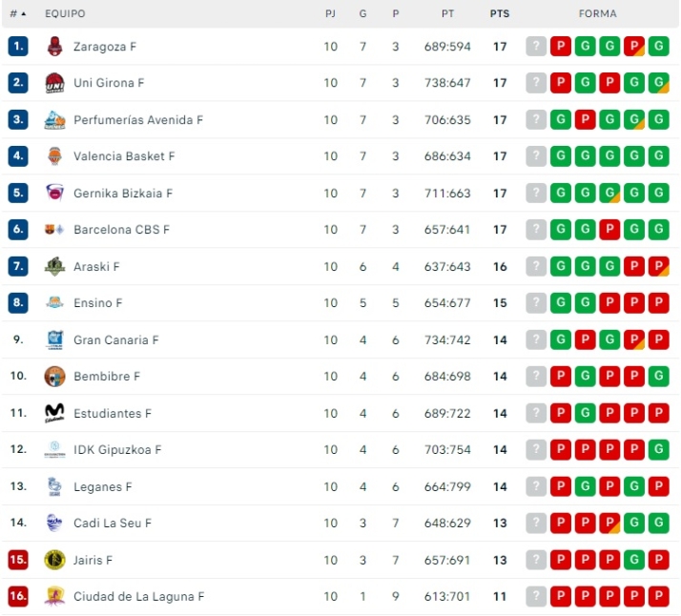Click the Estudiantes F team logo
This screenshot has width=681, height=616.
pos(54,413)
